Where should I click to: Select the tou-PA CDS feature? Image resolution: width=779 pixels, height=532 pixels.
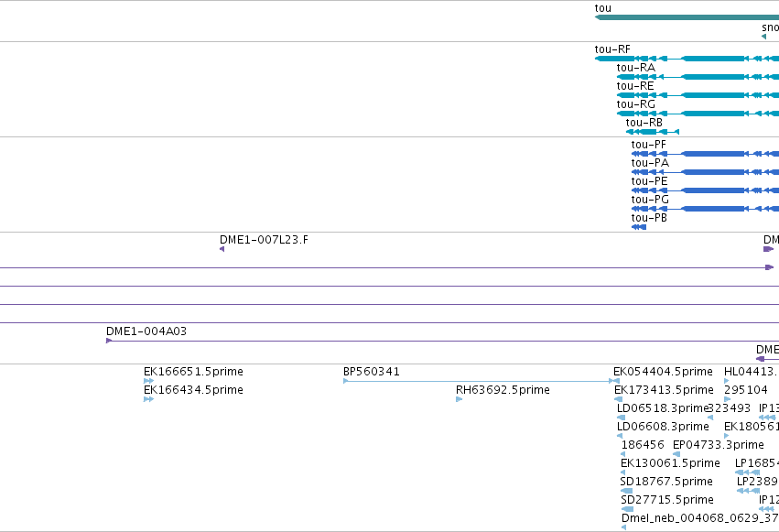(x=705, y=172)
